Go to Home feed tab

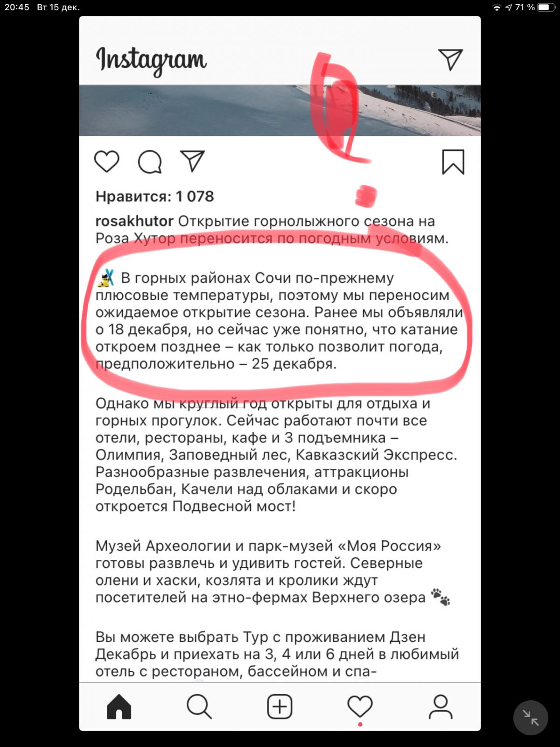click(119, 706)
